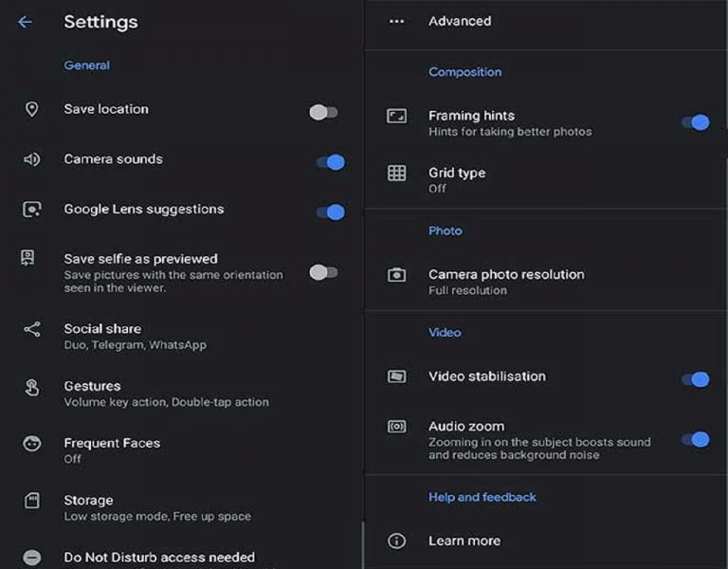This screenshot has height=569, width=728.
Task: Enable Save selfie as previewed switch
Action: [x=323, y=272]
